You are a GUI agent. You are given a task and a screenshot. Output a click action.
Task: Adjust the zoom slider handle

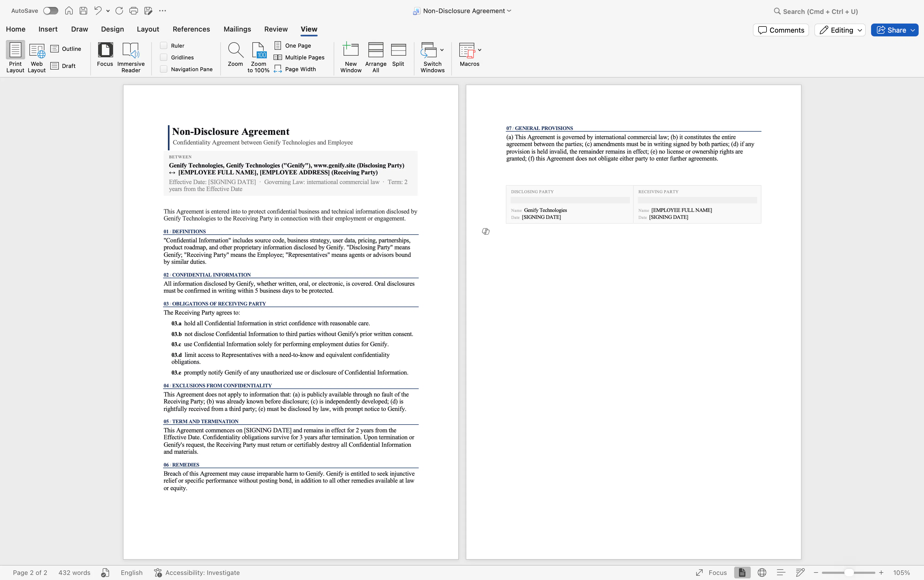(x=849, y=573)
